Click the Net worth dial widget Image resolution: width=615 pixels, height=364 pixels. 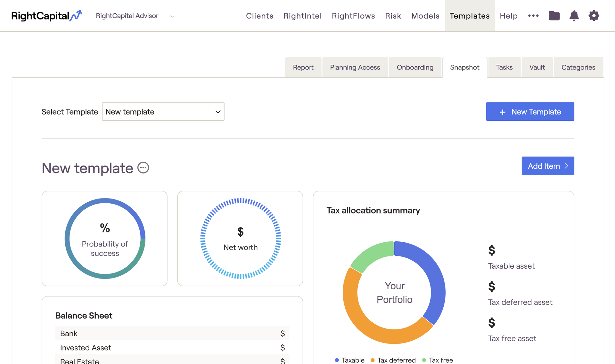[241, 239]
